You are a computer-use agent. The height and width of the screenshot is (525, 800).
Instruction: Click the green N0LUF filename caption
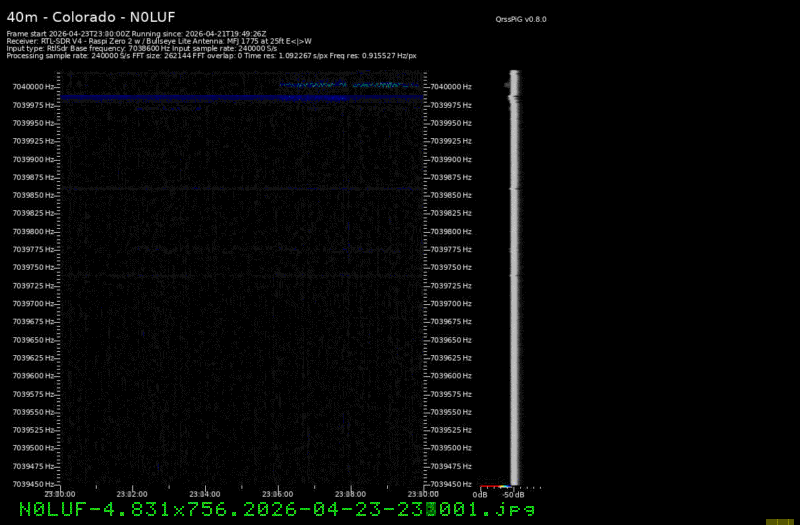point(276,509)
